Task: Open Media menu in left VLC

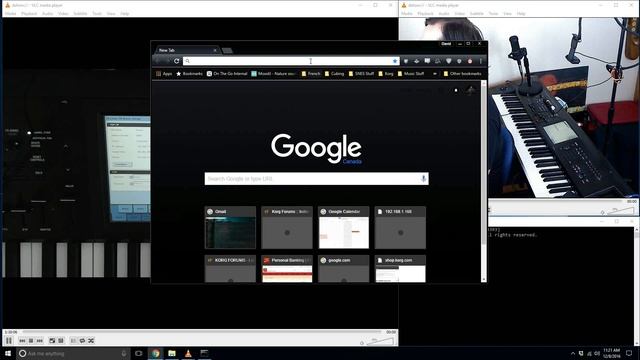Action: pos(11,13)
